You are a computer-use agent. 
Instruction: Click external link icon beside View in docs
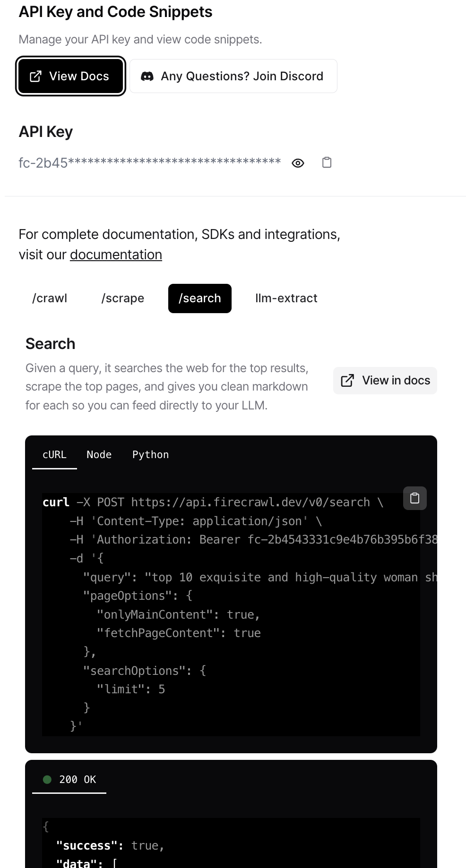347,381
